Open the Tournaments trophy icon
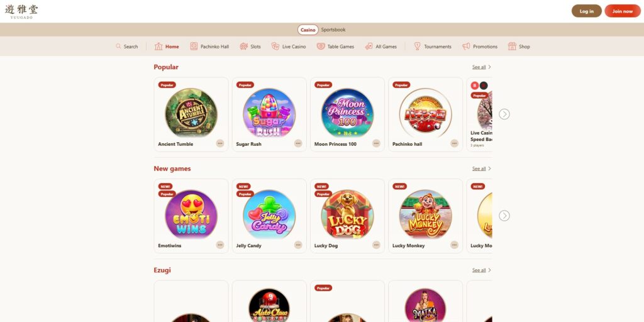This screenshot has height=322, width=644. pos(418,47)
